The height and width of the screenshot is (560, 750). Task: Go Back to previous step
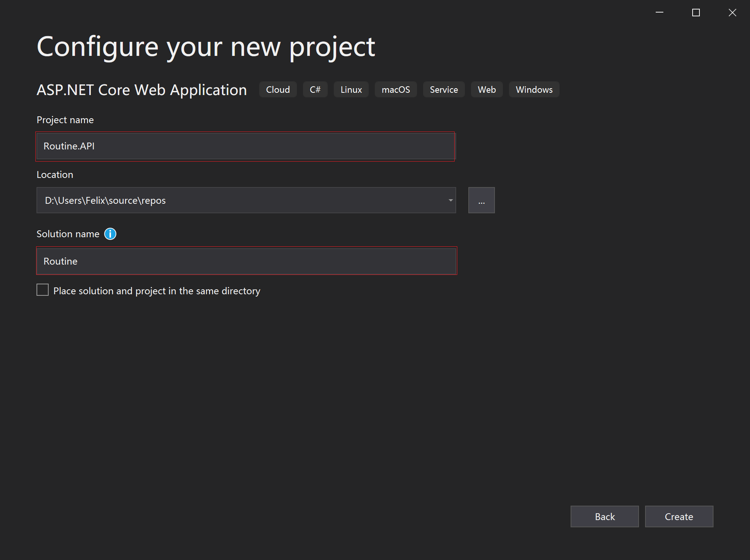pyautogui.click(x=604, y=516)
